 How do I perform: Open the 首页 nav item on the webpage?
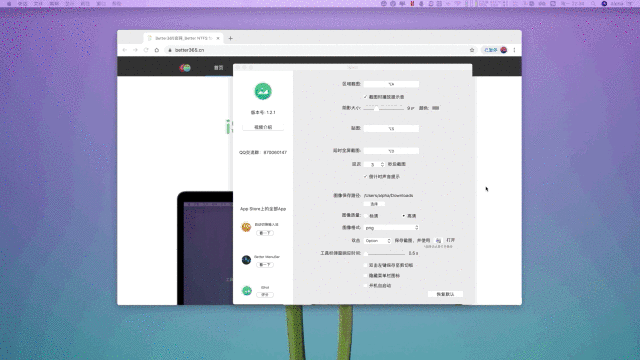[219, 68]
